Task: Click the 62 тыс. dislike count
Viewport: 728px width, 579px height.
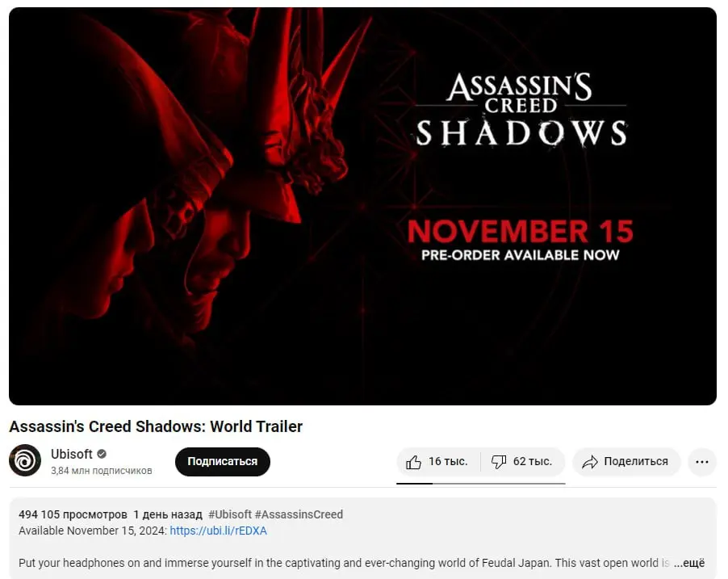Action: (x=532, y=461)
